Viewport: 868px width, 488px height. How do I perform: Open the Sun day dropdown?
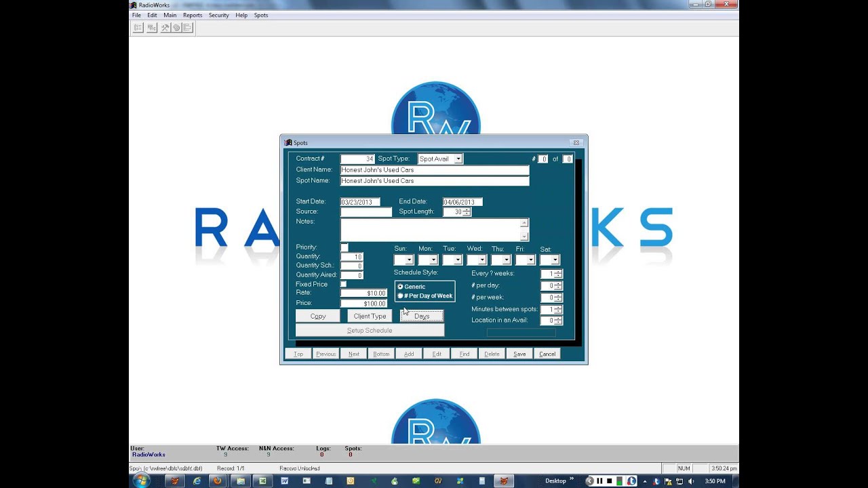pyautogui.click(x=409, y=260)
